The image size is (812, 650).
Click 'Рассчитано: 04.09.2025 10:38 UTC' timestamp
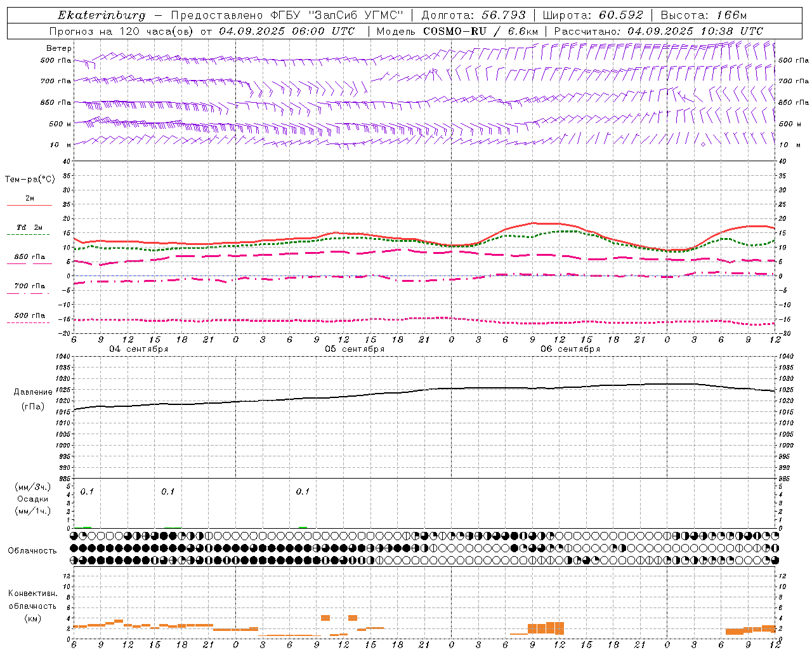point(658,31)
